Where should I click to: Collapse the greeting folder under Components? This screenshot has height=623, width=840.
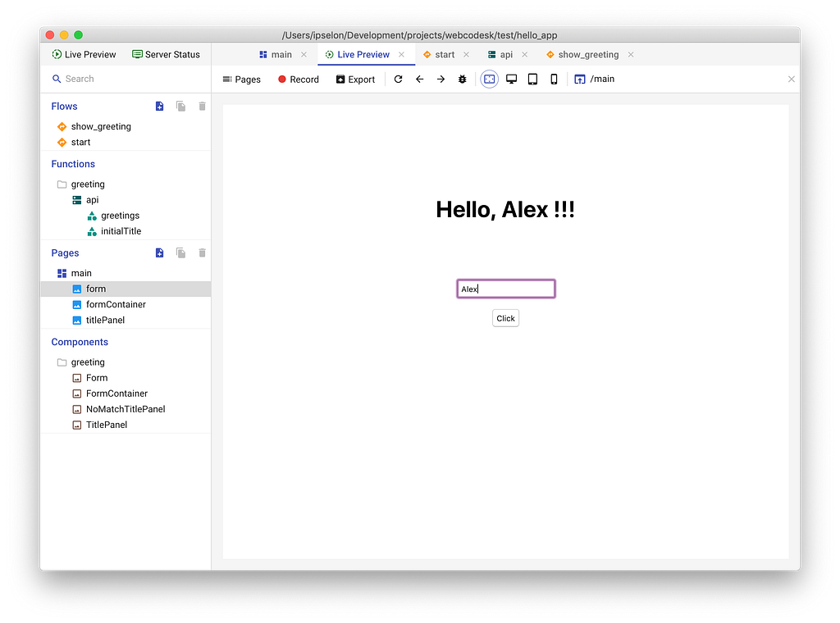pyautogui.click(x=88, y=362)
